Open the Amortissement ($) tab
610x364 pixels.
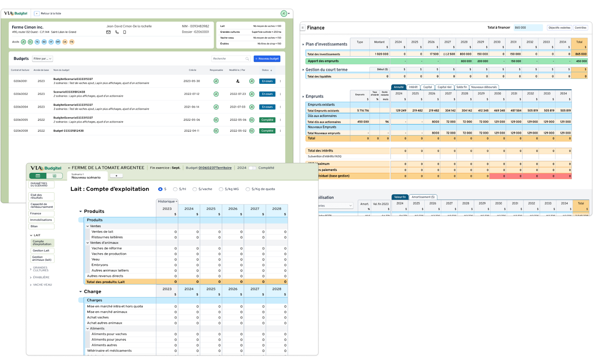coord(422,197)
